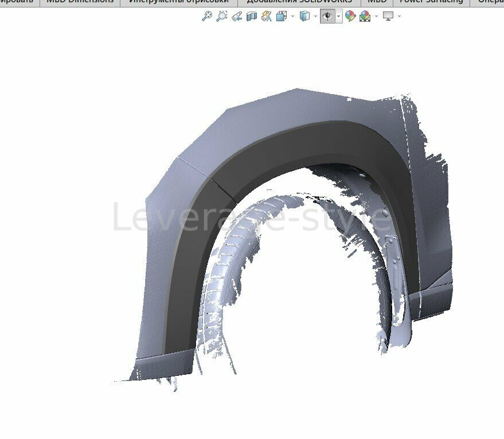Click the Previous View icon
The image size is (504, 439).
pyautogui.click(x=237, y=17)
